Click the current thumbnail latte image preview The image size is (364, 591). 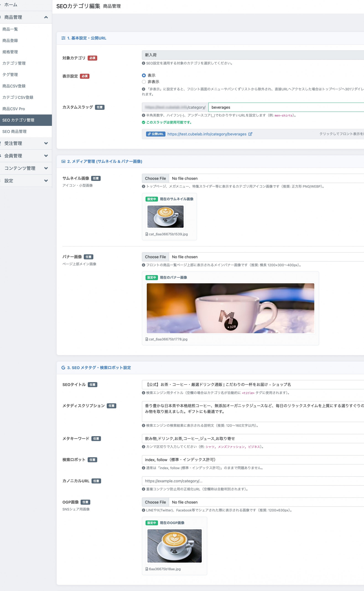click(165, 216)
